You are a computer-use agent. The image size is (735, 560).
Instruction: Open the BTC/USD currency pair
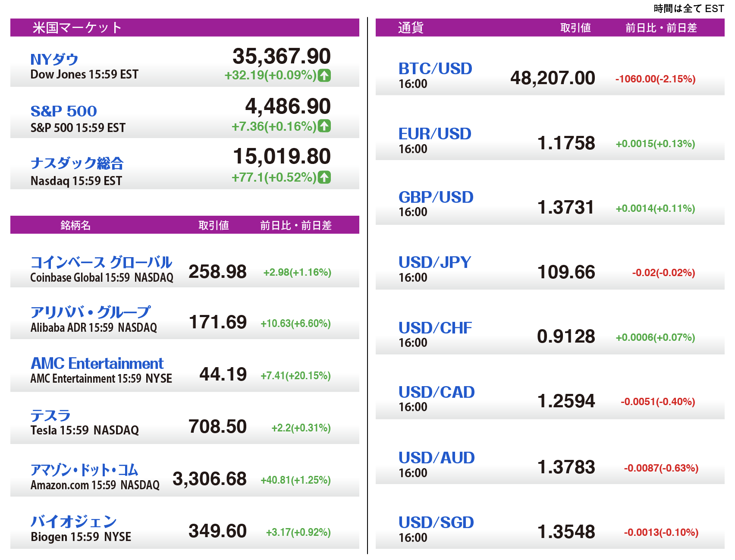coord(435,69)
